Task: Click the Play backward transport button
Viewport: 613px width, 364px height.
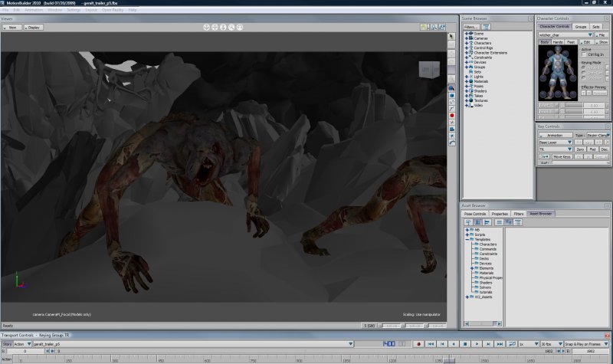Action: point(454,344)
